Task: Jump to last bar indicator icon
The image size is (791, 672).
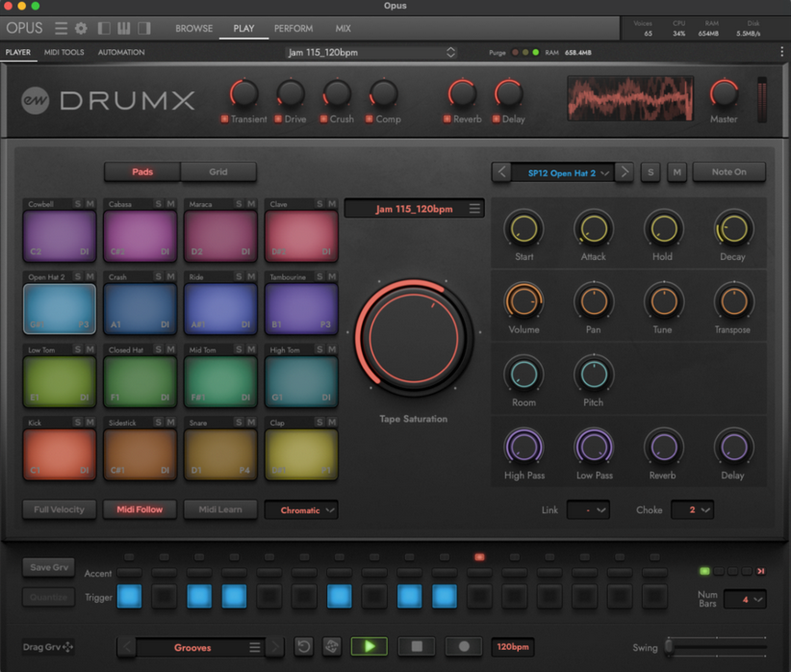Action: click(x=761, y=571)
